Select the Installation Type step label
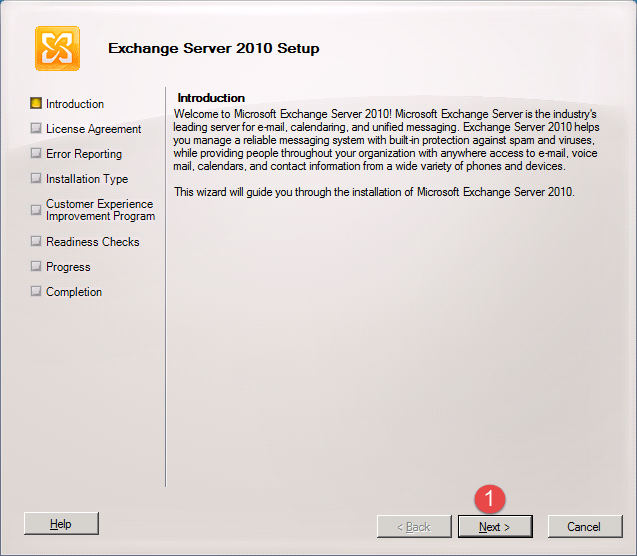The height and width of the screenshot is (556, 637). tap(87, 179)
